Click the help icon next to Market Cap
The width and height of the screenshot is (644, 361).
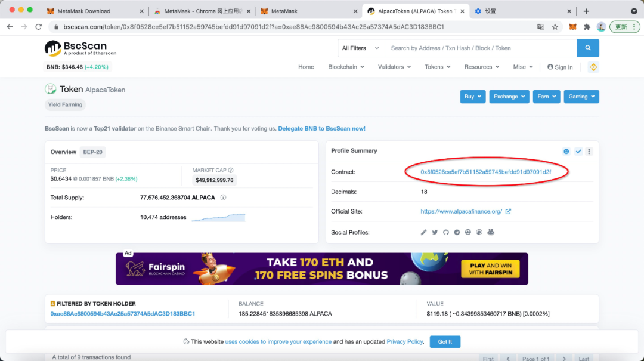coord(231,170)
